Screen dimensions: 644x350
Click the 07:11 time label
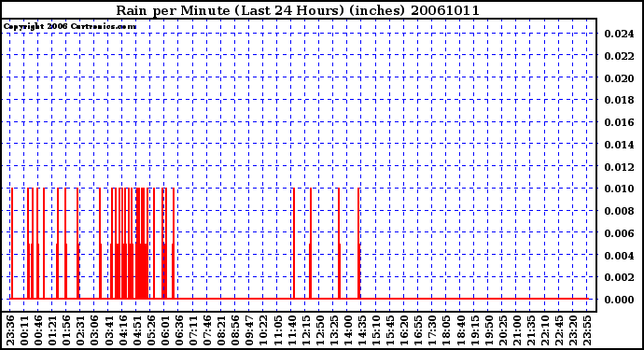point(193,330)
